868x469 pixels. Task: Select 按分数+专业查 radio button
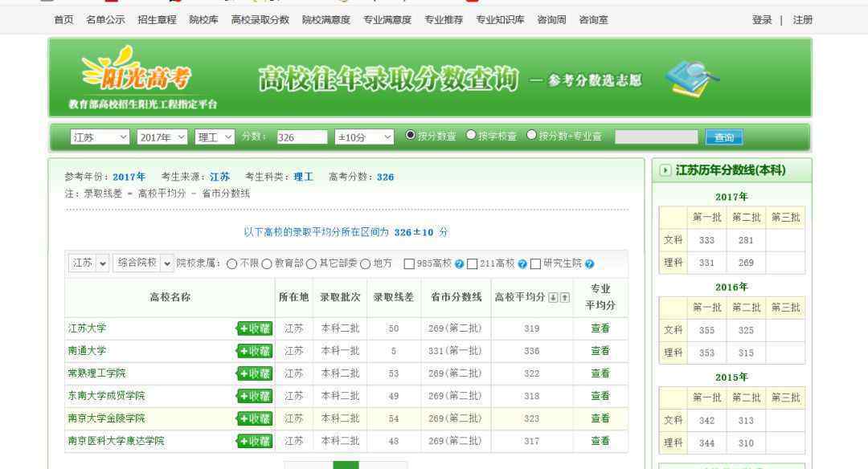point(531,135)
